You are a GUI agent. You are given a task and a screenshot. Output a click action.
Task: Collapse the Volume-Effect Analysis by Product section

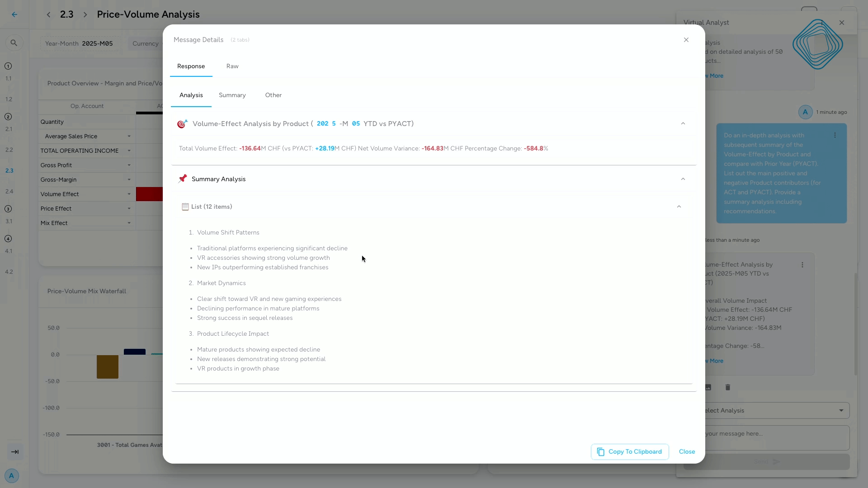pos(683,123)
